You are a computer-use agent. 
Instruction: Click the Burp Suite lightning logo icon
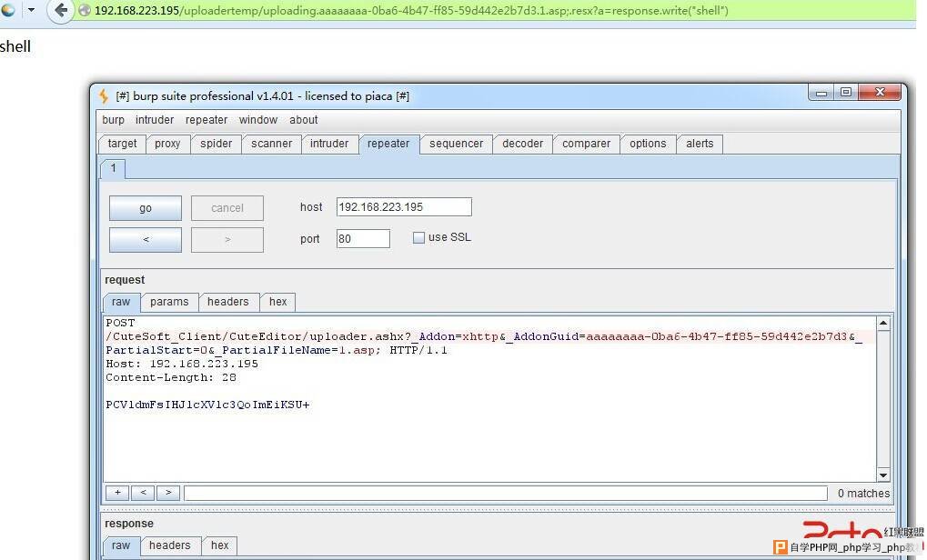click(104, 95)
